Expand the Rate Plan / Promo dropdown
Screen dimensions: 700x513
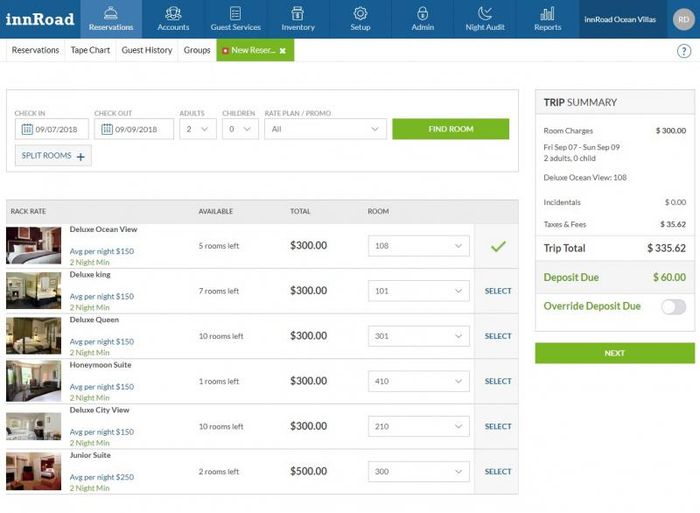[325, 129]
